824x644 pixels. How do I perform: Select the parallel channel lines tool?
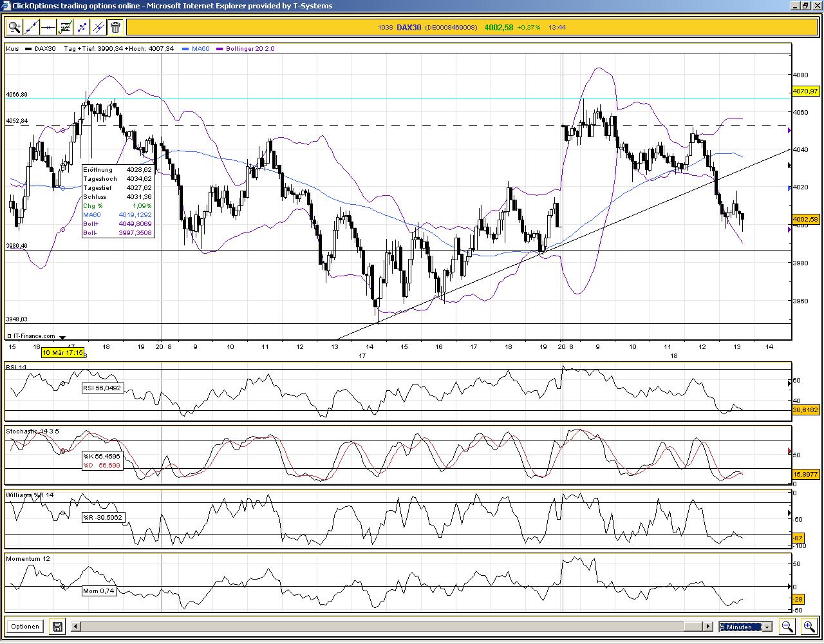[x=98, y=27]
